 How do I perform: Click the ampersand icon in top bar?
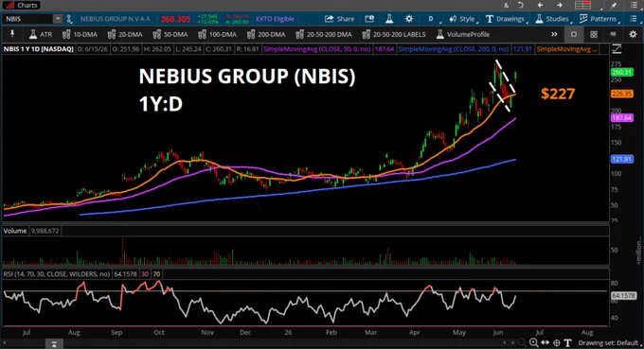point(506,6)
